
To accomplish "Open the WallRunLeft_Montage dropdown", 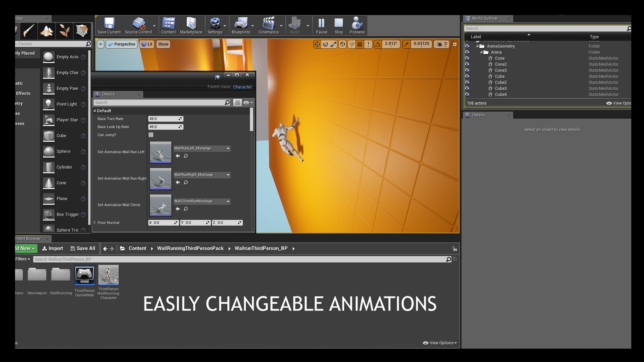I will click(x=228, y=148).
